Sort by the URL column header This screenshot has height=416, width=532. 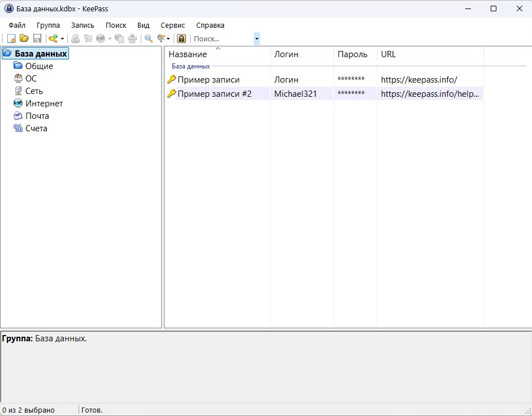click(x=431, y=54)
